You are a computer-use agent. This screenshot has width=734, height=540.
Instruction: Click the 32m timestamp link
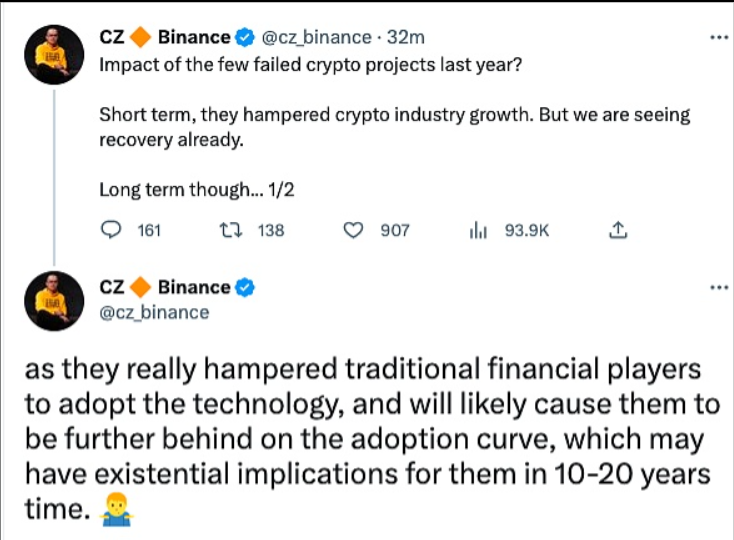tap(408, 38)
